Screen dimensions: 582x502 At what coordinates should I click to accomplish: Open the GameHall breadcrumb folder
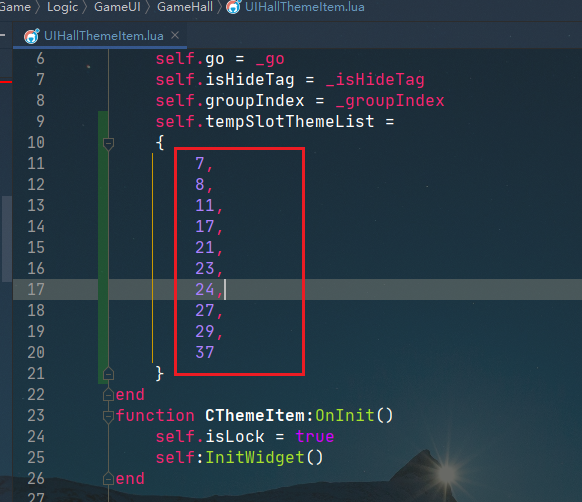[185, 7]
